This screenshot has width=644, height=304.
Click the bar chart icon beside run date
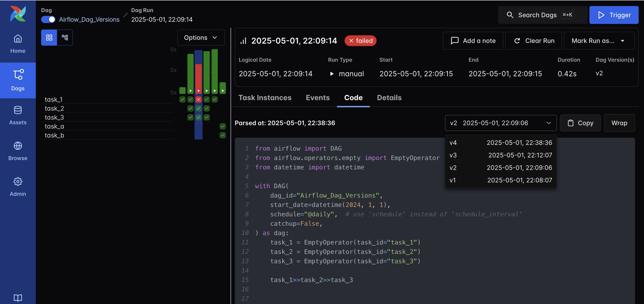[x=243, y=41]
